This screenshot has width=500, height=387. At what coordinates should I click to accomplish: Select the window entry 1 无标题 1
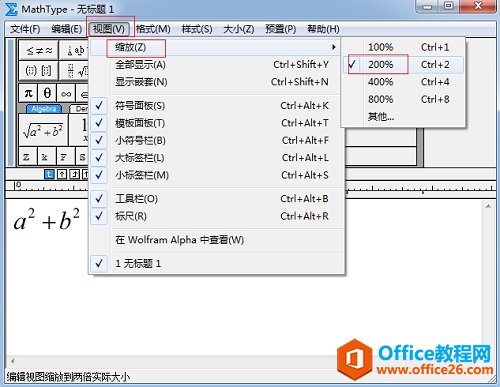coord(217,263)
